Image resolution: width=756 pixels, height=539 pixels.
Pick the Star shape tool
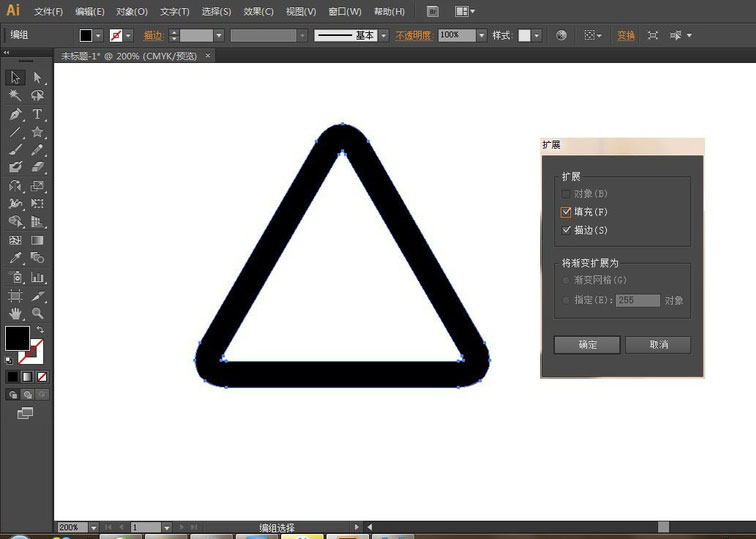coord(38,132)
